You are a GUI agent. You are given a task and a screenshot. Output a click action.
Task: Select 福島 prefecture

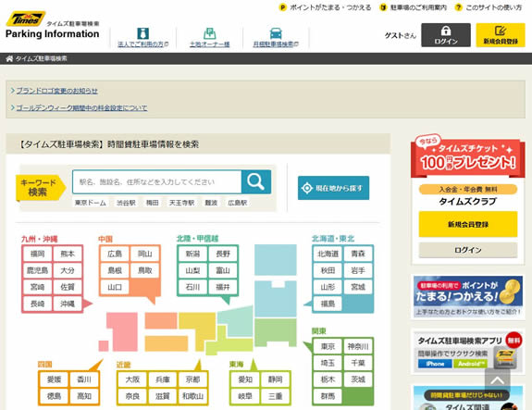click(328, 304)
